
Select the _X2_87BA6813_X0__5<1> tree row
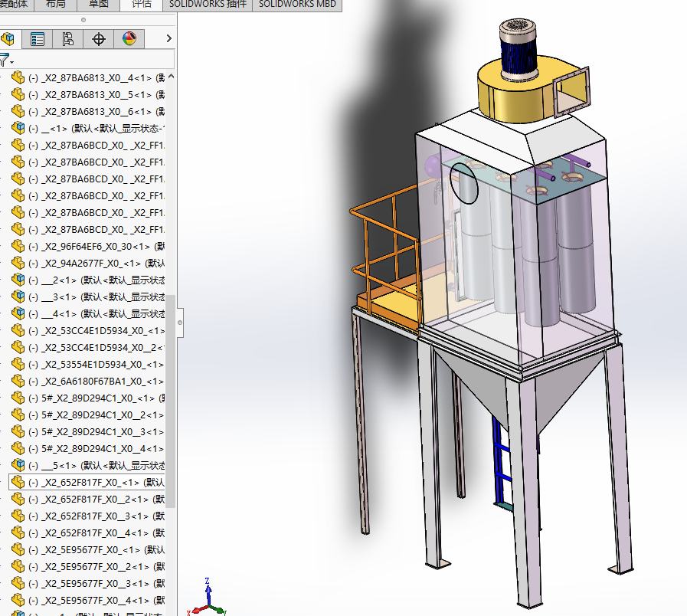coord(87,95)
